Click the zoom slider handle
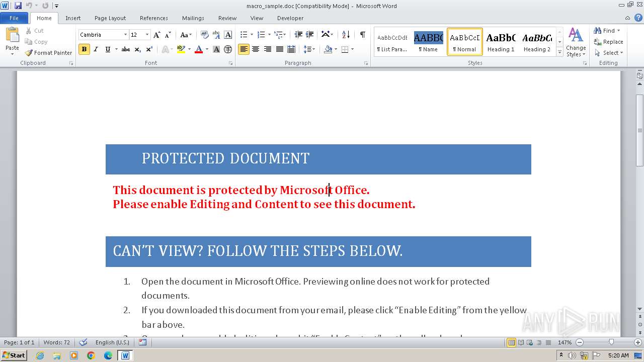This screenshot has width=644, height=362. (x=611, y=342)
